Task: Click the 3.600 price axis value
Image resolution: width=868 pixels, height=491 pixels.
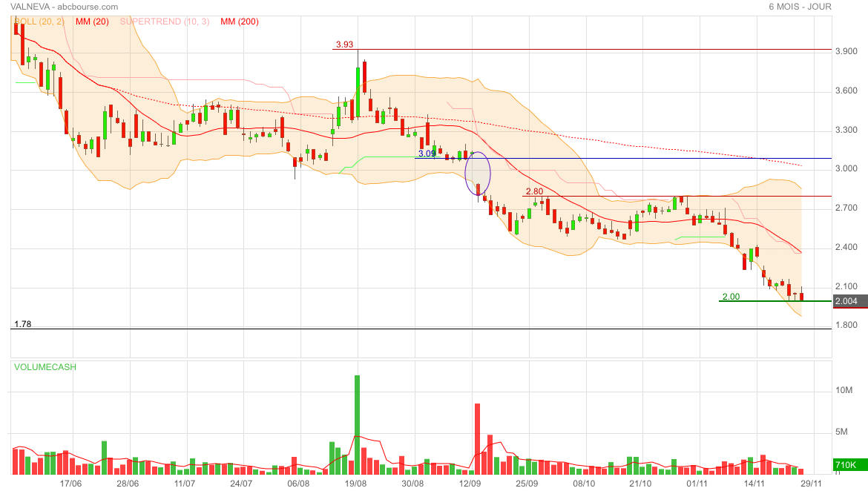Action: coord(846,90)
